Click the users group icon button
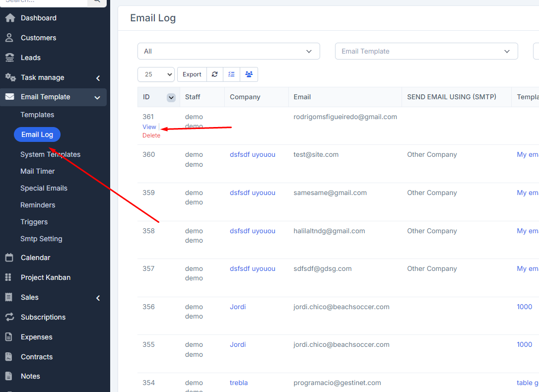The width and height of the screenshot is (539, 392). [249, 74]
